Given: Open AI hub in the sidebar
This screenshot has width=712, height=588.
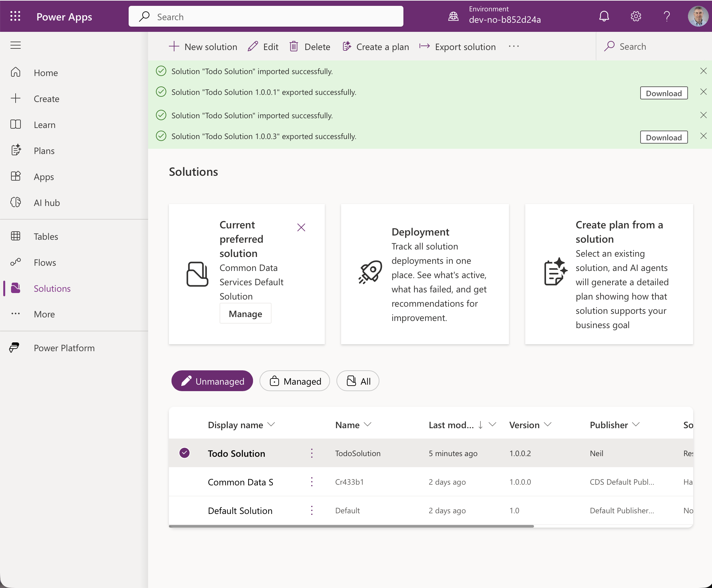Looking at the screenshot, I should 47,203.
